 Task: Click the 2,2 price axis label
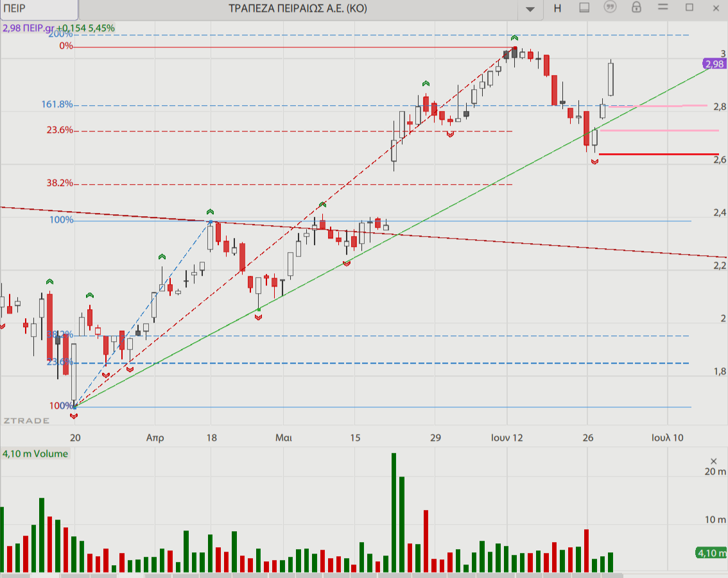tap(720, 266)
